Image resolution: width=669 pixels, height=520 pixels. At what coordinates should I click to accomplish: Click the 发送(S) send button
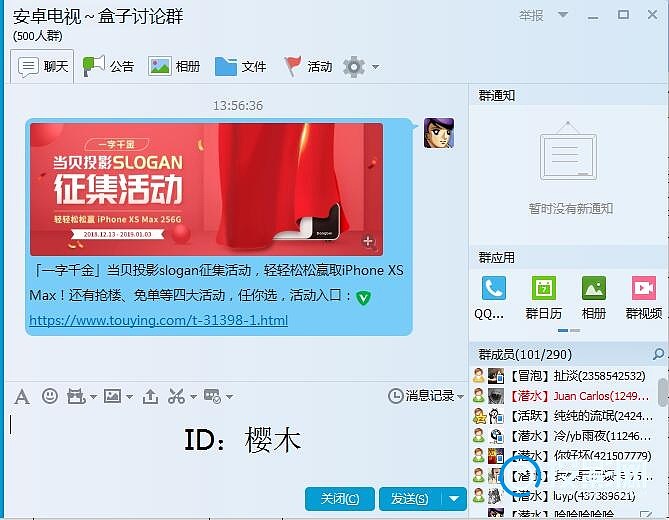[410, 499]
